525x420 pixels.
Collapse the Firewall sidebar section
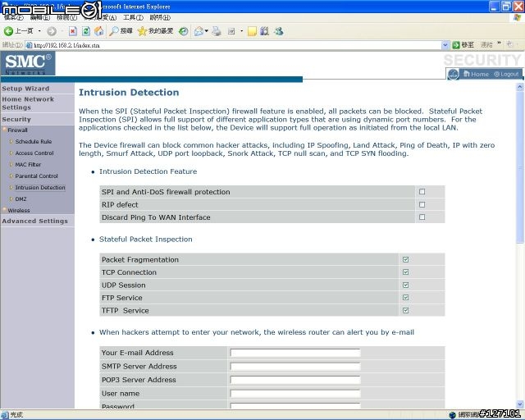(x=17, y=130)
